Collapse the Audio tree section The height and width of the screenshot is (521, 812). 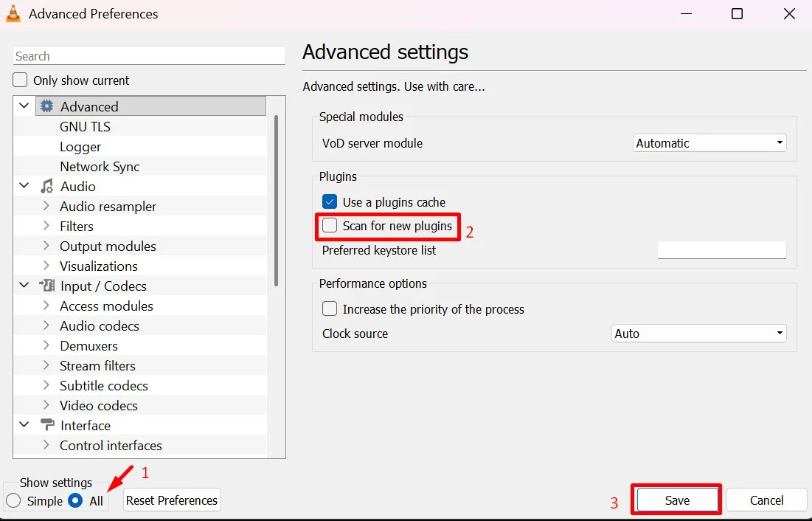(x=24, y=185)
